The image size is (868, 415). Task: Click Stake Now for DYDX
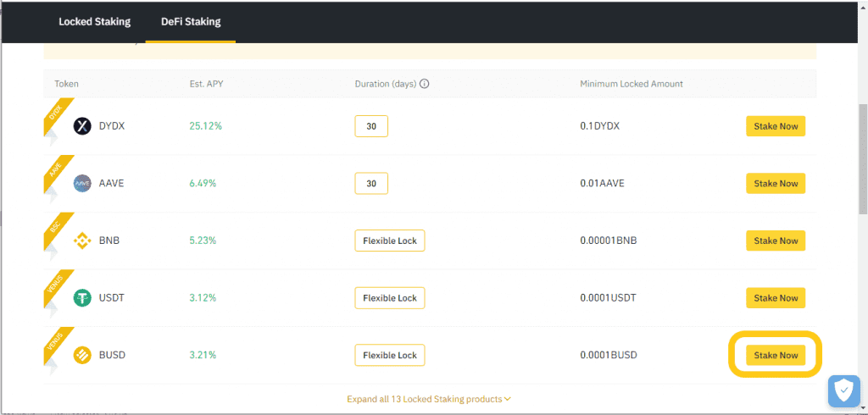click(x=776, y=126)
